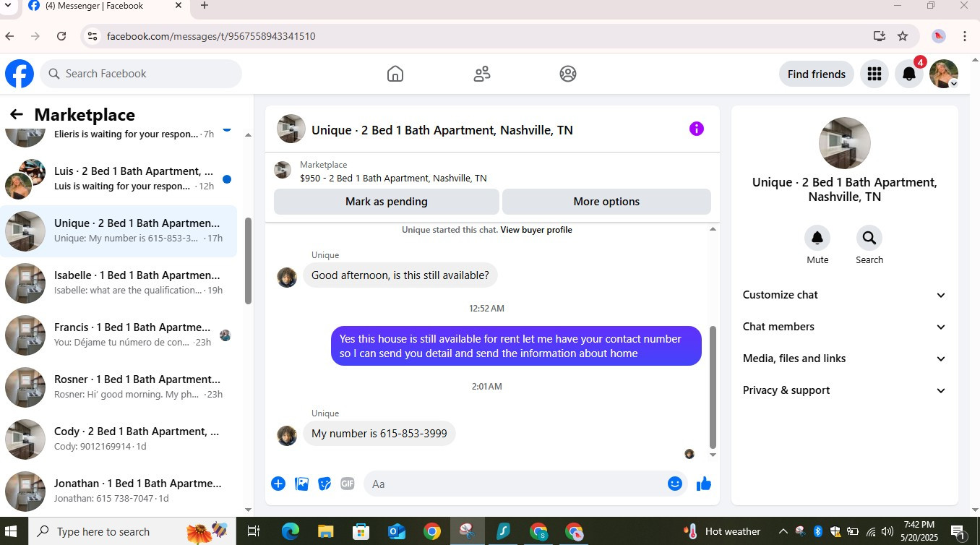Open Francis 1 Bed 1 Bath conversation

tap(119, 335)
